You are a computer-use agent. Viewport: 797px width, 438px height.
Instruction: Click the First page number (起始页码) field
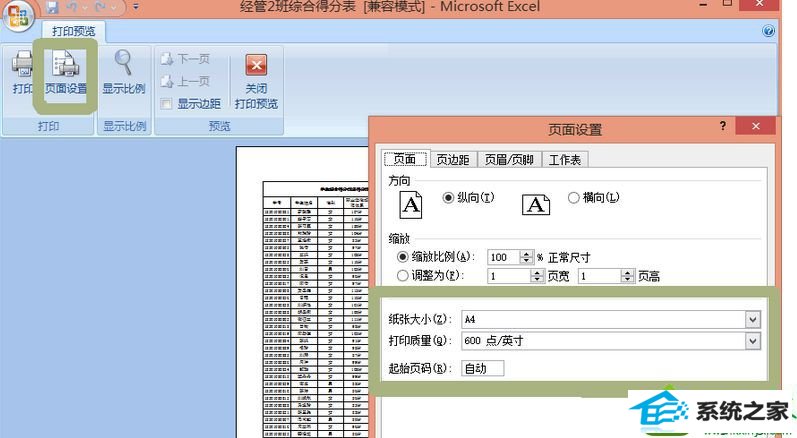[x=482, y=368]
